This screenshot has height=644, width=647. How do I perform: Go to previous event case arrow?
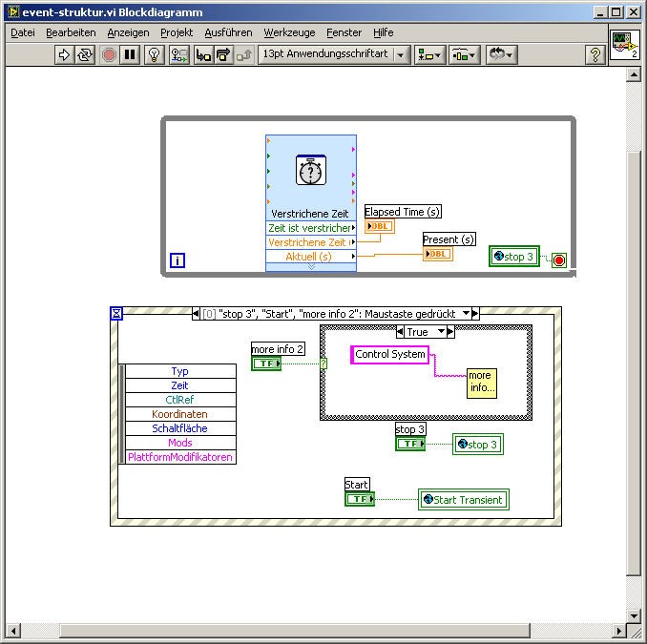(x=196, y=314)
